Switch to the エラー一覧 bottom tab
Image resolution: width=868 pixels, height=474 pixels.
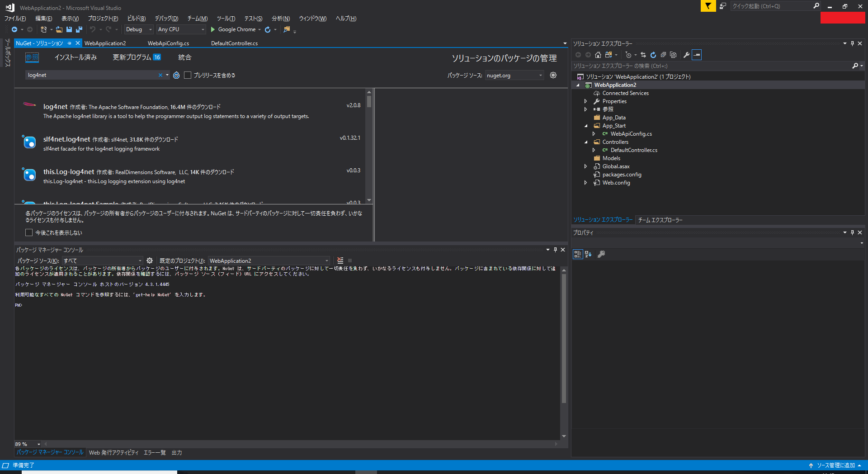[155, 453]
